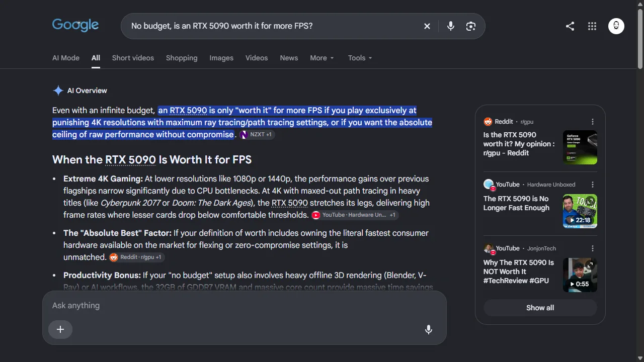644x362 pixels.
Task: Start voice search in top search bar
Action: click(451, 26)
